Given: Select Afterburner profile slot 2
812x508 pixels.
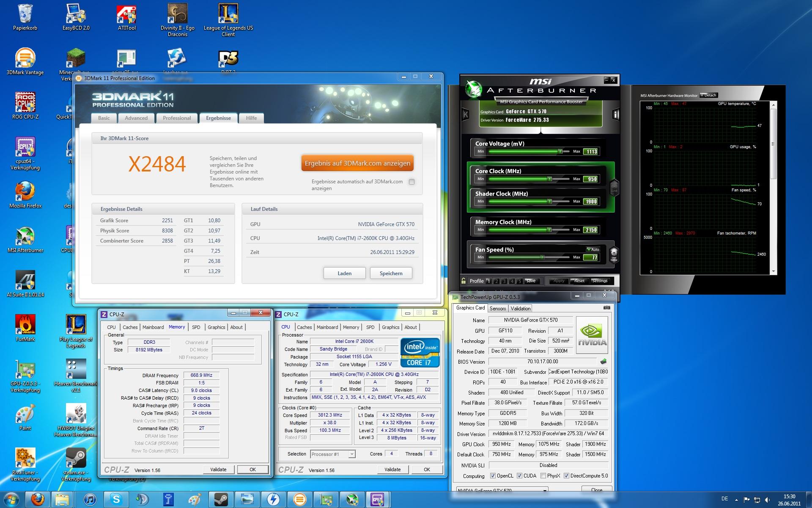Looking at the screenshot, I should point(496,281).
